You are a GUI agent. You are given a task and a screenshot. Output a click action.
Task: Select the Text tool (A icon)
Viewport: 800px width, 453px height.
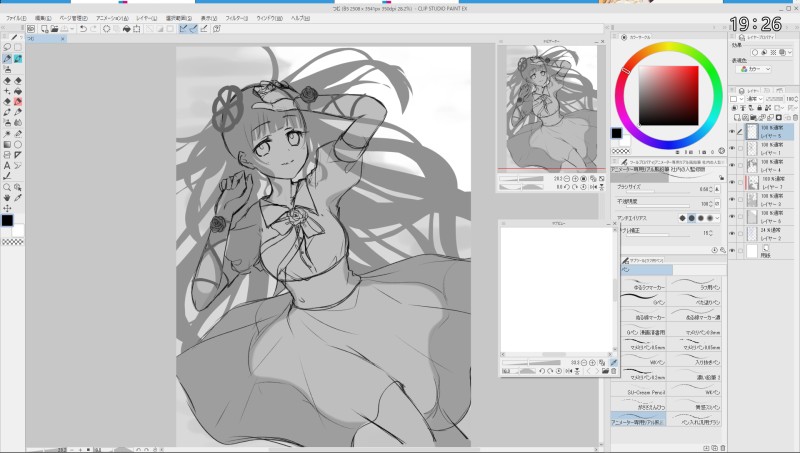(7, 165)
